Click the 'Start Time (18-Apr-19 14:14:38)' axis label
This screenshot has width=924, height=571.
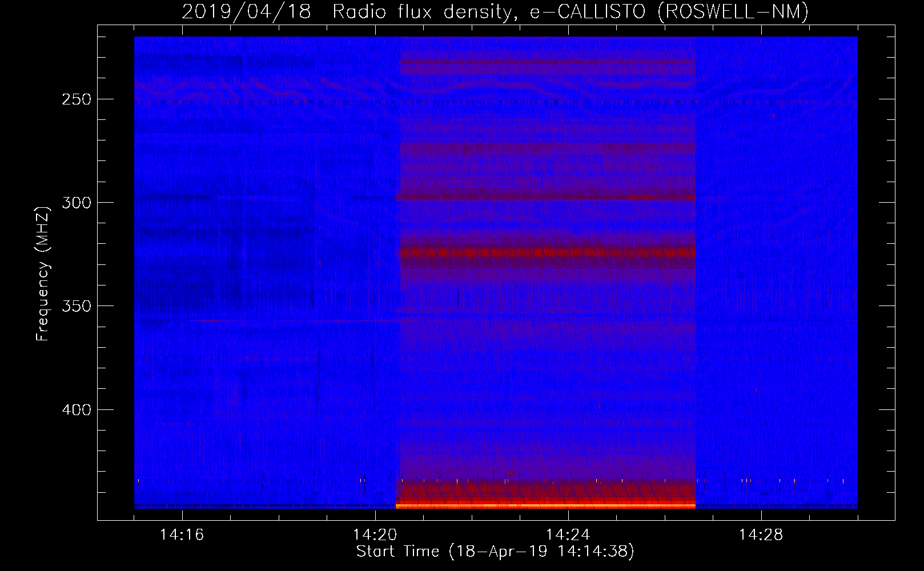click(495, 552)
